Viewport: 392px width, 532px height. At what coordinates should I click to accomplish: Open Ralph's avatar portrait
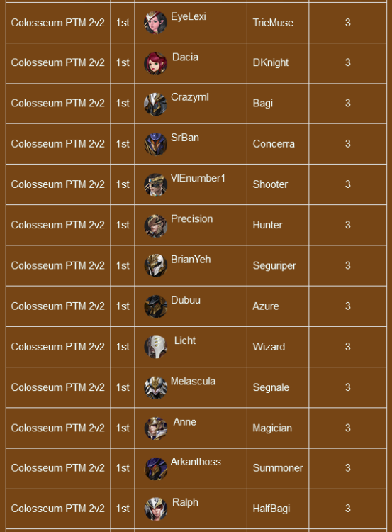[x=155, y=509]
